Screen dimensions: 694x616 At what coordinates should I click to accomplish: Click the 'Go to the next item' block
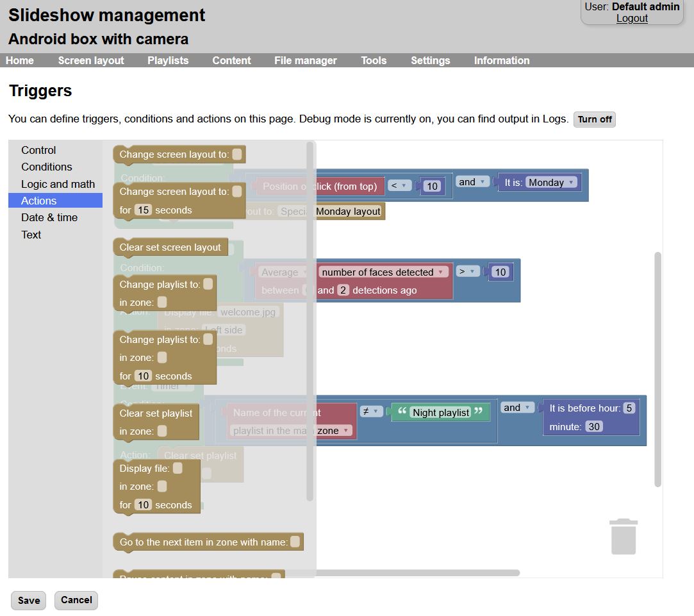(203, 542)
